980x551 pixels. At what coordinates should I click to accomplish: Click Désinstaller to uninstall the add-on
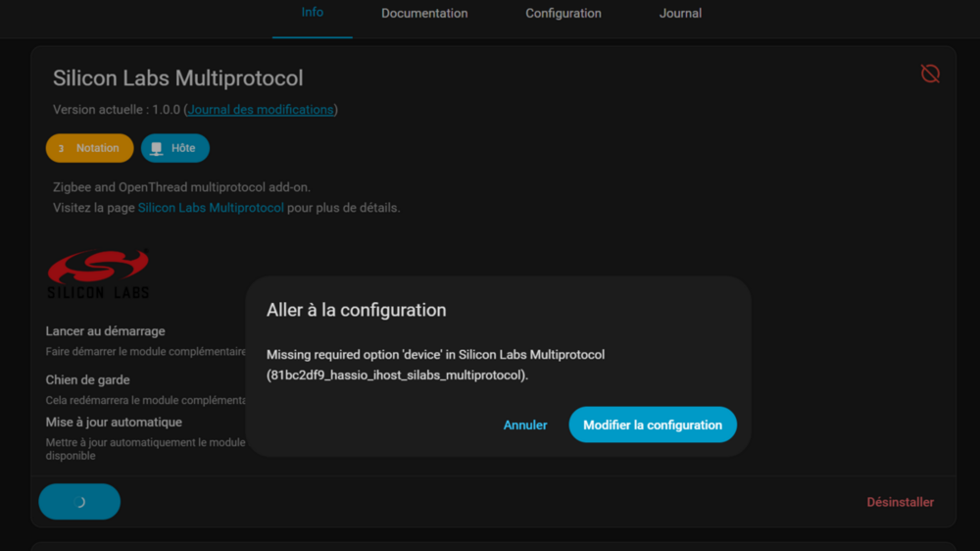(900, 502)
